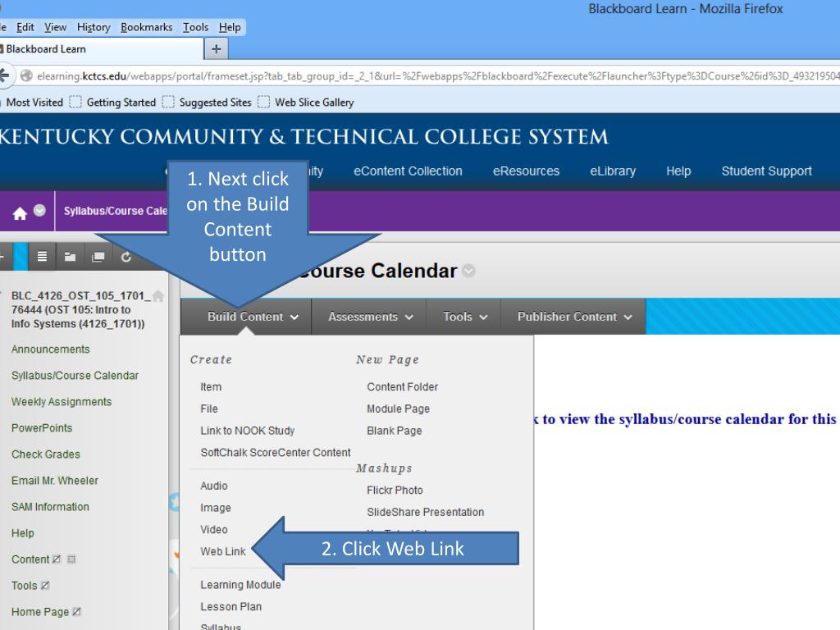Open the View menu in Firefox

[x=56, y=27]
